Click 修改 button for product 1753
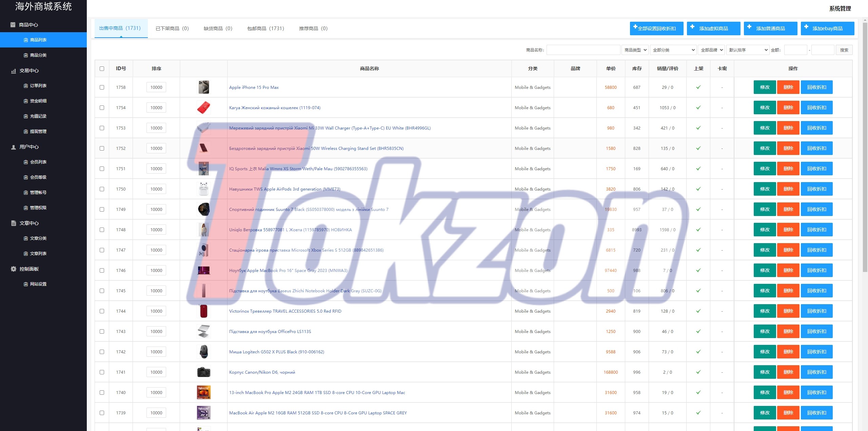Screen dimensions: 868x431 (x=764, y=128)
